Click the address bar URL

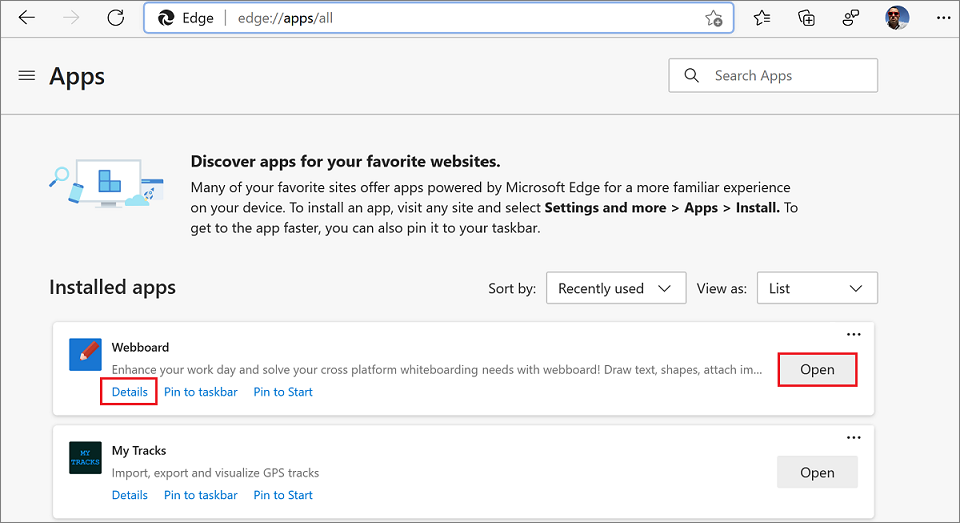285,18
